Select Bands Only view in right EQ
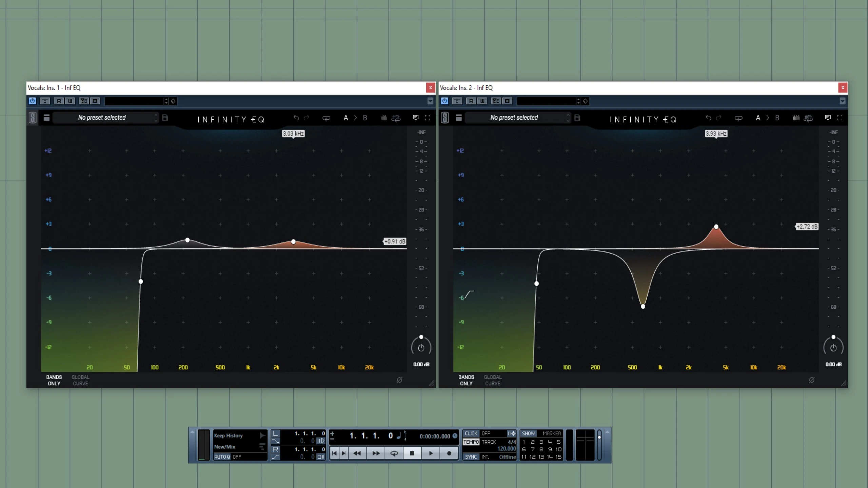Image resolution: width=868 pixels, height=488 pixels. (x=466, y=380)
